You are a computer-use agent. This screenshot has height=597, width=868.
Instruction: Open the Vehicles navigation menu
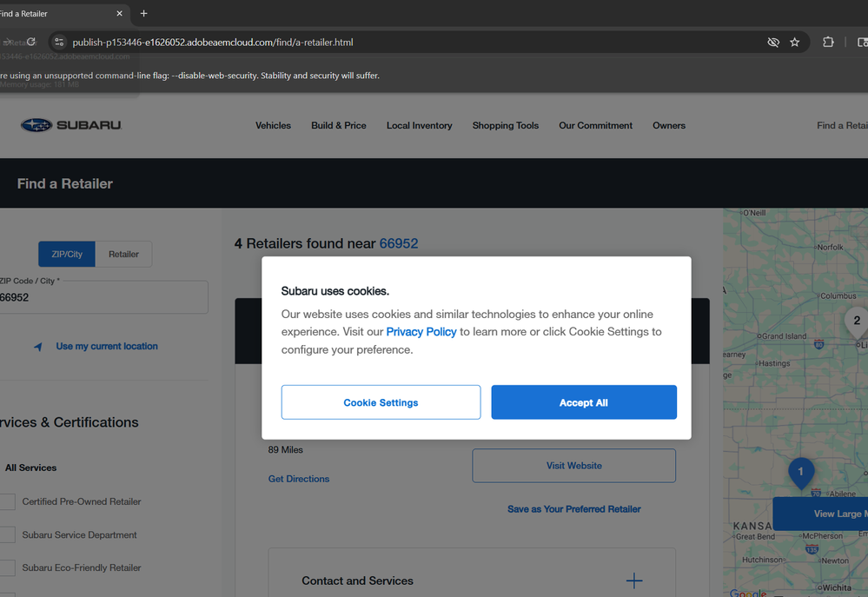point(273,125)
